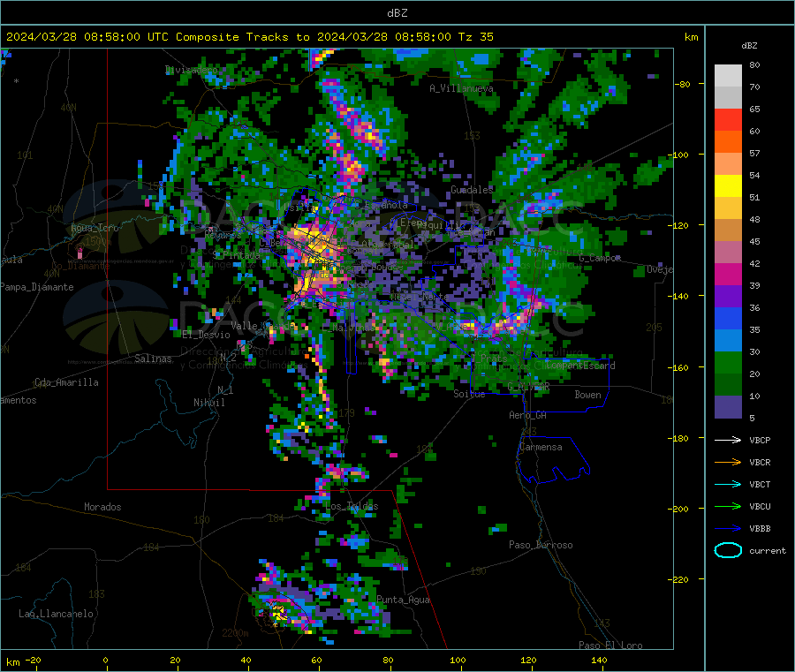The height and width of the screenshot is (672, 795).
Task: Click the 100 km horizontal axis tick
Action: pos(458,661)
